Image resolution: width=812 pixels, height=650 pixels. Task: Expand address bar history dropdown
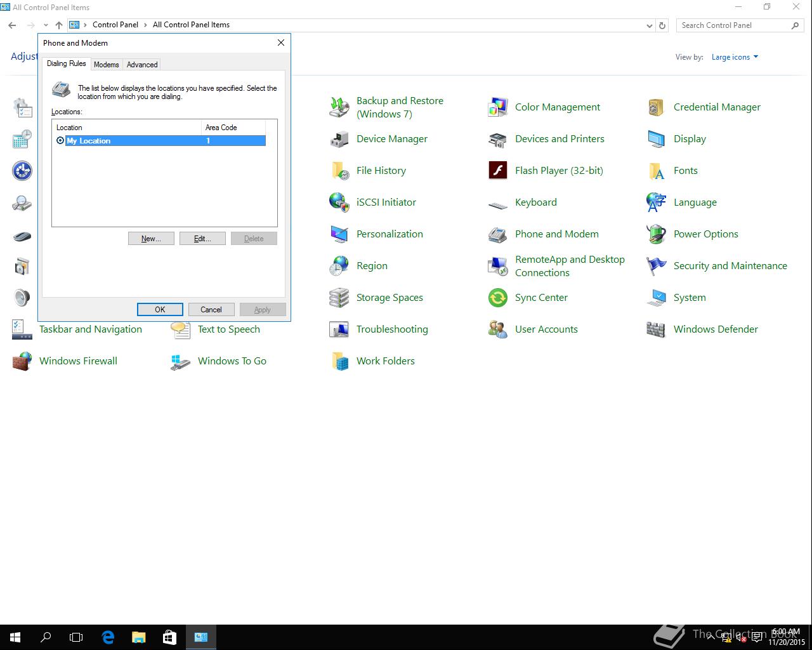point(649,25)
